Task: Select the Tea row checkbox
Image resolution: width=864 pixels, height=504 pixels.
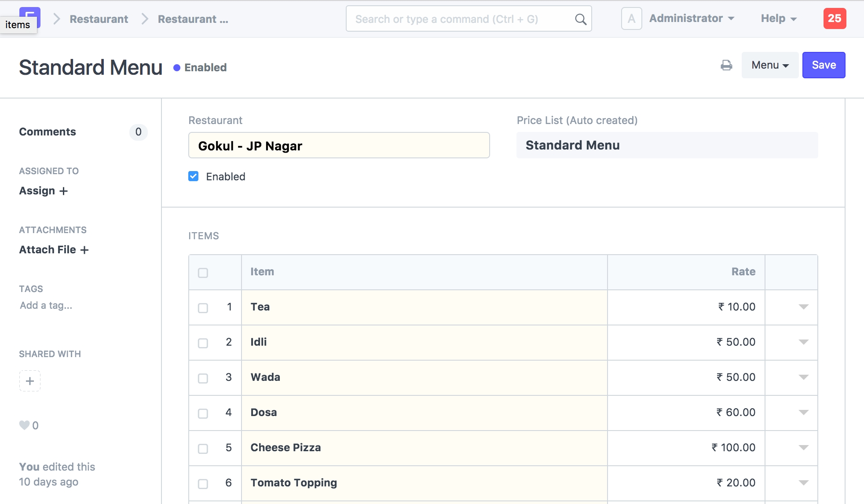Action: 203,308
